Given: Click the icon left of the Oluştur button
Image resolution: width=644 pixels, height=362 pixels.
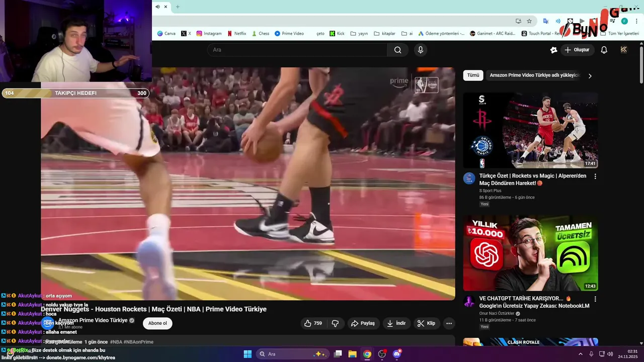Looking at the screenshot, I should (554, 50).
